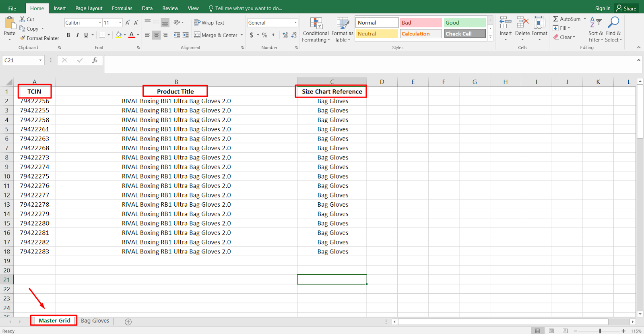Toggle Bold formatting
The height and width of the screenshot is (334, 644).
[68, 35]
